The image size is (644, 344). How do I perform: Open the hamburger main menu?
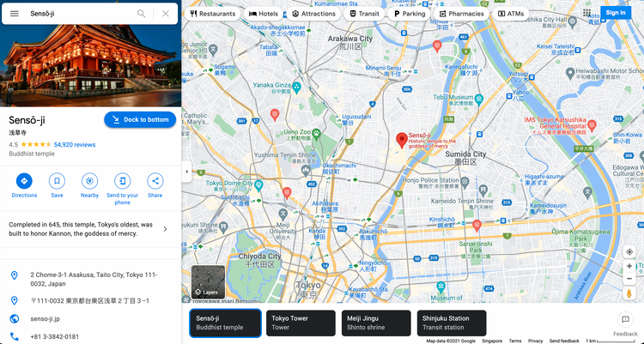15,14
